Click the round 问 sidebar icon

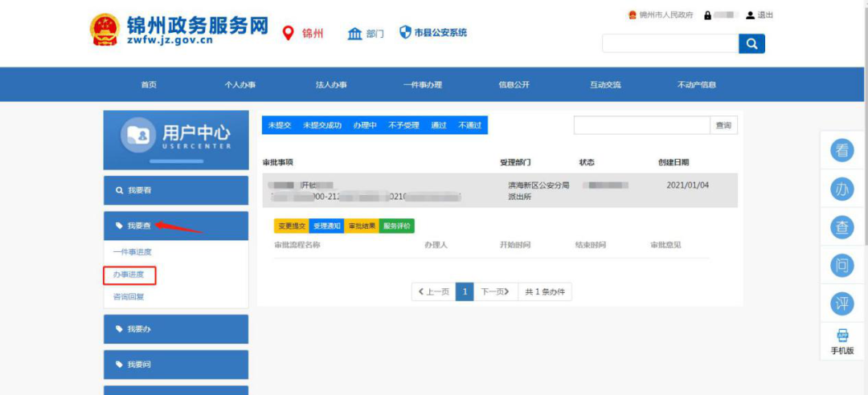tap(841, 266)
